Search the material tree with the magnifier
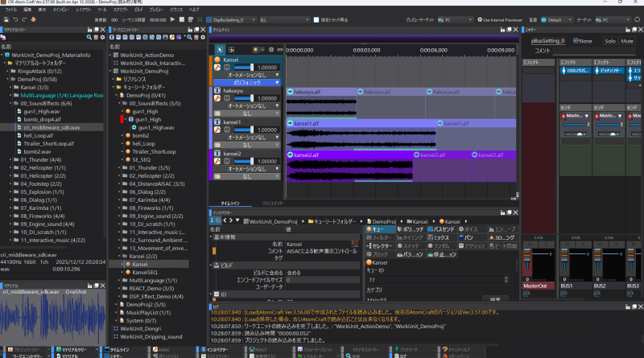The image size is (644, 358). point(89,37)
